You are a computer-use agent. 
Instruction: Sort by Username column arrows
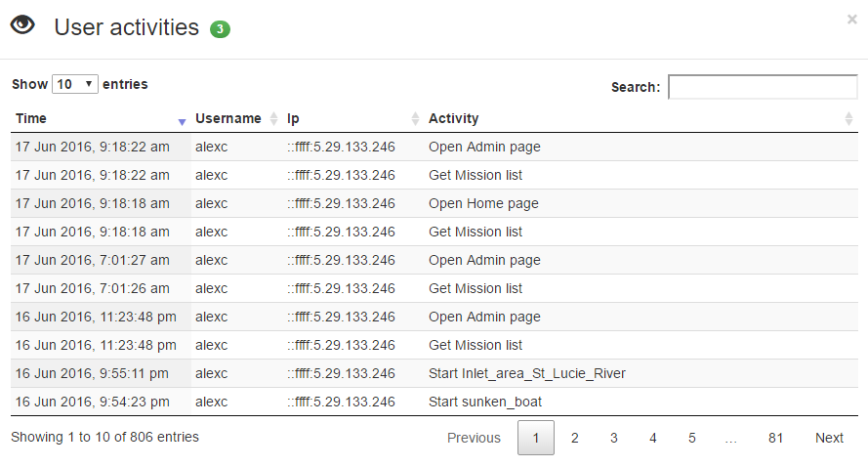pyautogui.click(x=273, y=118)
